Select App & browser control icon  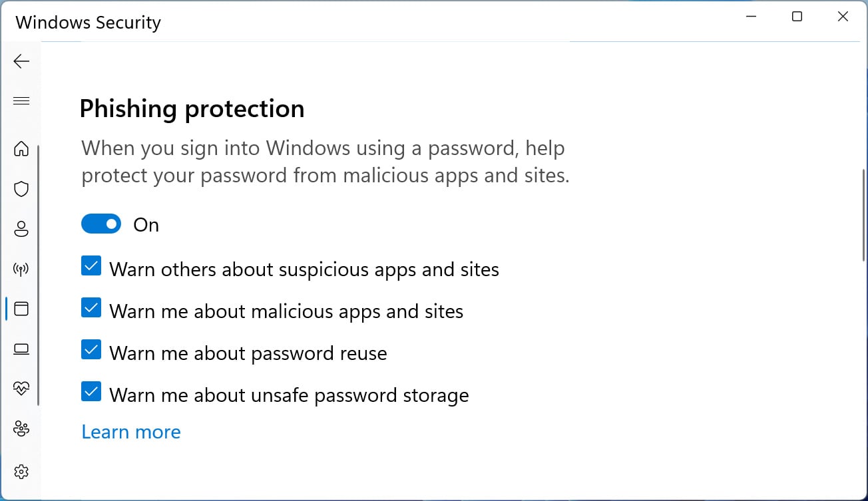coord(21,309)
